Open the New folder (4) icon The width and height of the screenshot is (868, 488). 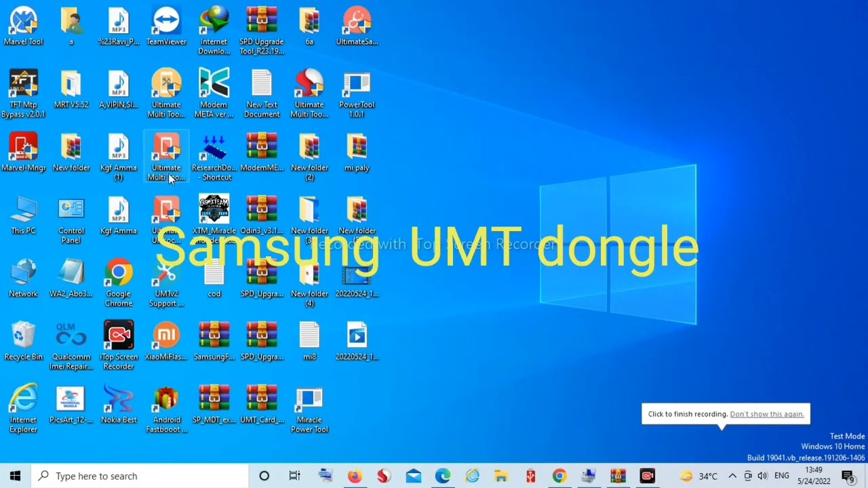coord(309,283)
